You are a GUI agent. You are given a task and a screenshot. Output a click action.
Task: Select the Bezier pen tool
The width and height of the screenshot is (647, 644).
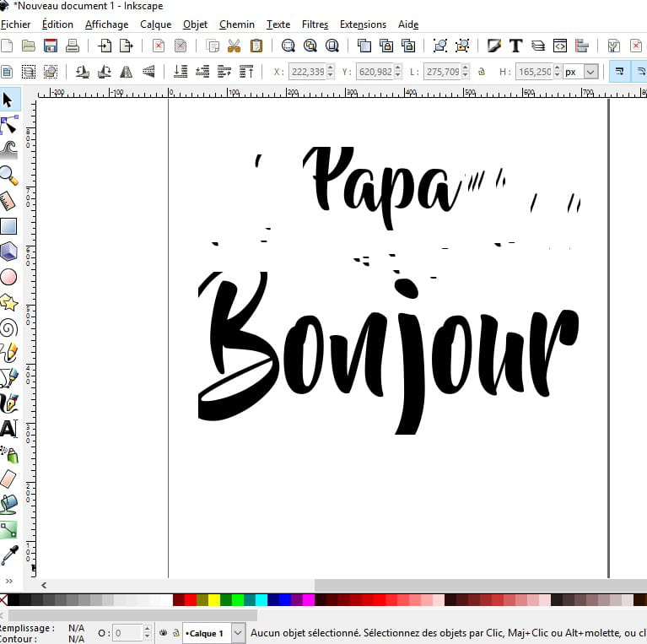8,378
